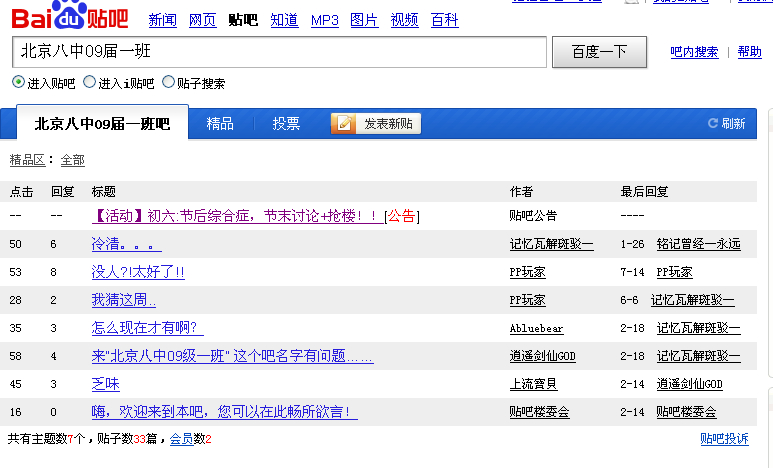Viewport: 773px width, 468px height.
Task: Click author 记忆瓦解斑驳一 of 冷清 post
Action: point(552,244)
